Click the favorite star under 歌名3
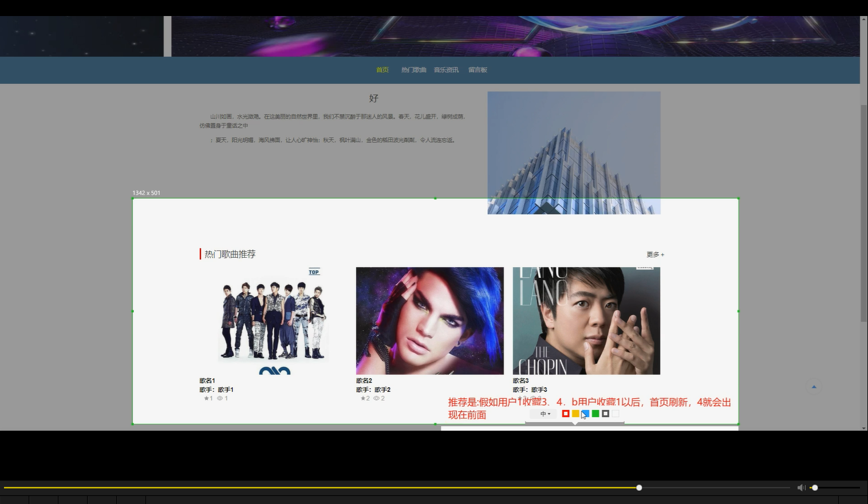Image resolution: width=868 pixels, height=504 pixels. [521, 397]
